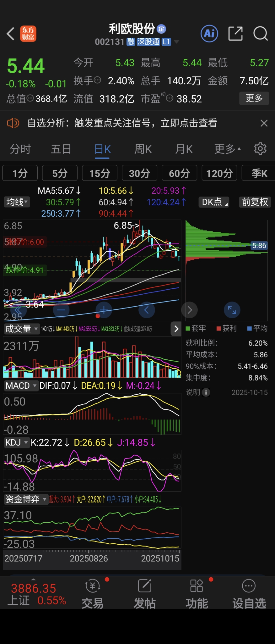Tap the 5.86 average cost marker
275x644 pixels.
tap(259, 246)
